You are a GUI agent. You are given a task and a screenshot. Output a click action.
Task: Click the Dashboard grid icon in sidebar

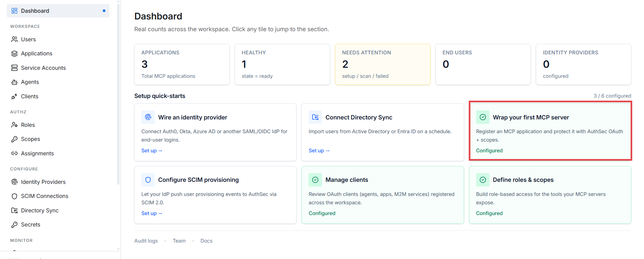[x=14, y=11]
